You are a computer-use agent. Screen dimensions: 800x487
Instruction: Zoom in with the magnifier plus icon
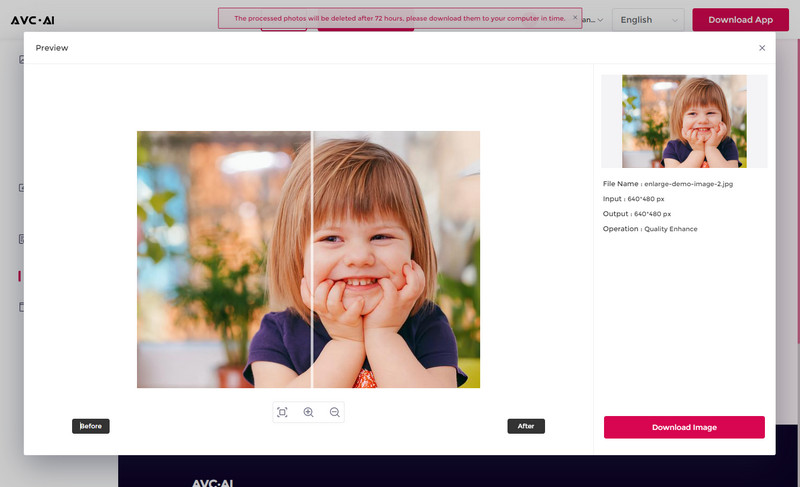tap(308, 412)
